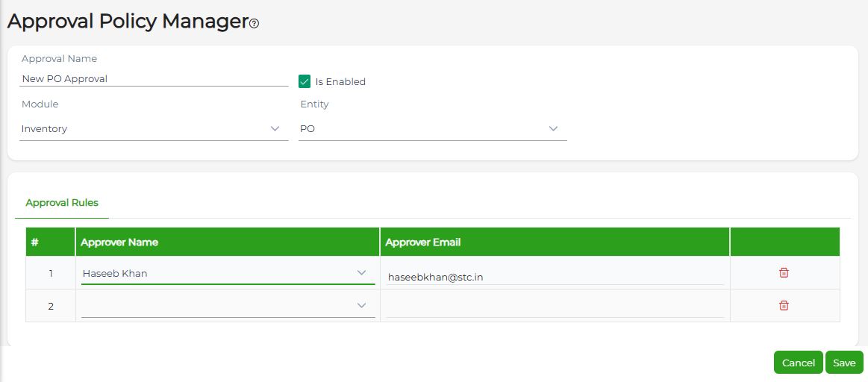Delete the empty approval rule row 2
868x382 pixels.
[784, 305]
